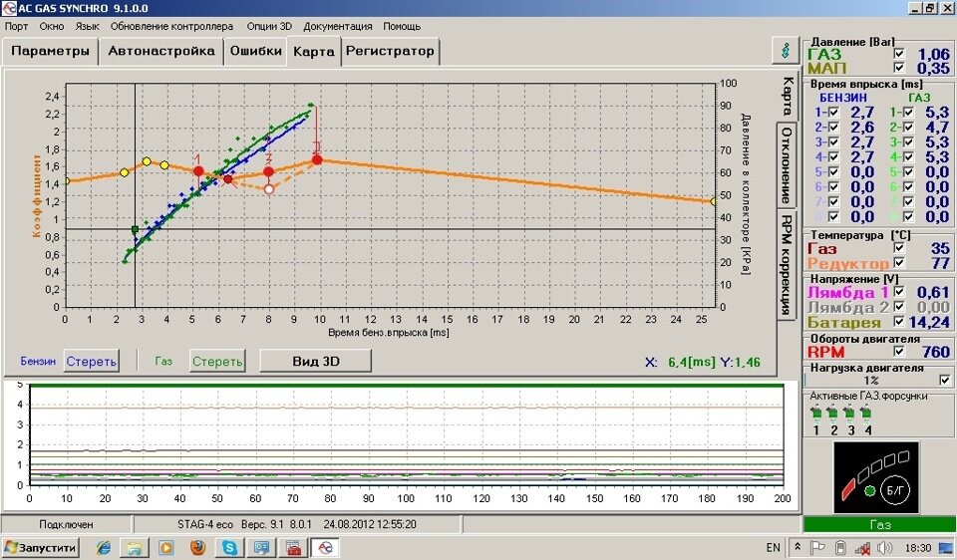The width and height of the screenshot is (957, 560).
Task: Toggle Лямбда 2 voltage checkbox
Action: point(899,306)
